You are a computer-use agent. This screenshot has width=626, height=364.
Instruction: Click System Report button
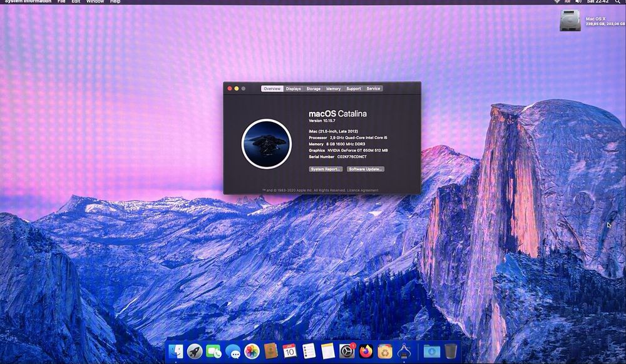tap(326, 169)
